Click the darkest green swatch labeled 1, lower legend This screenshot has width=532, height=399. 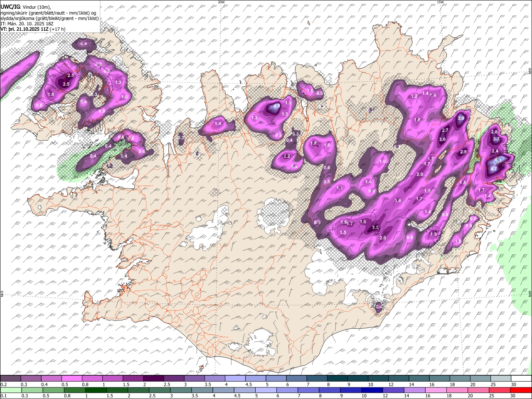click(96, 390)
